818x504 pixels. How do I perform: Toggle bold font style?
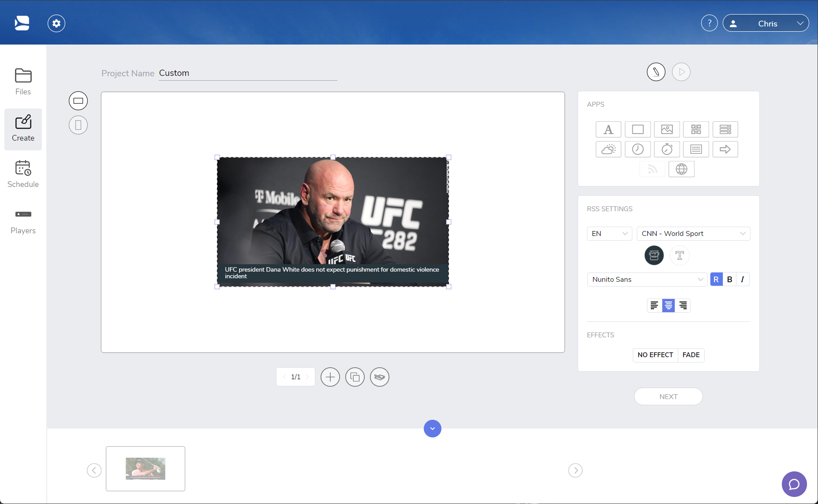pos(729,280)
